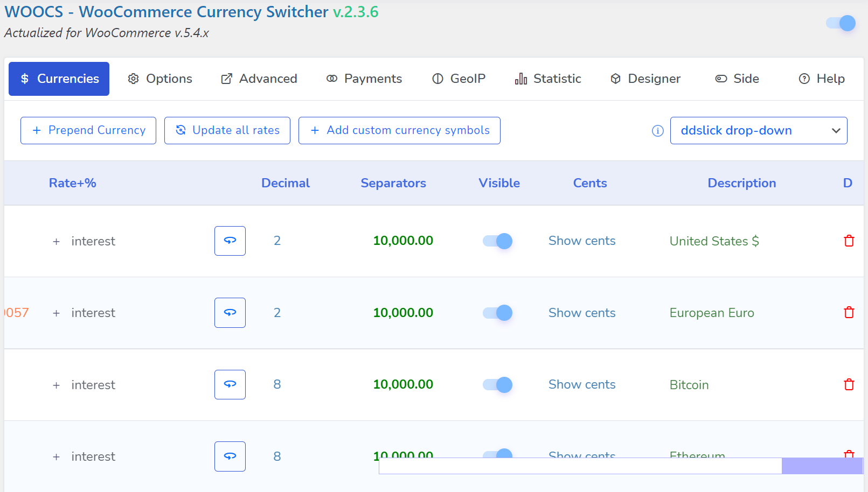Viewport: 868px width, 492px height.
Task: Click the rate refresh button for Bitcoin
Action: pos(230,384)
